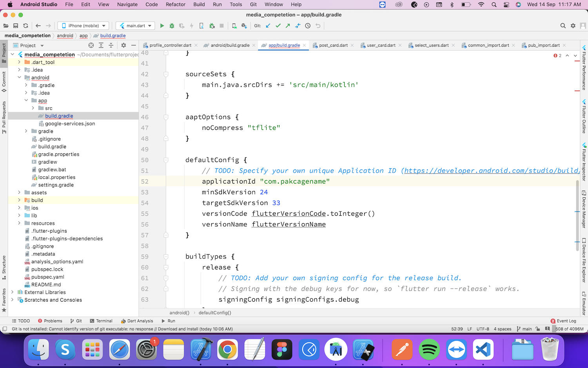Open the Event Log
The height and width of the screenshot is (368, 588).
point(564,321)
